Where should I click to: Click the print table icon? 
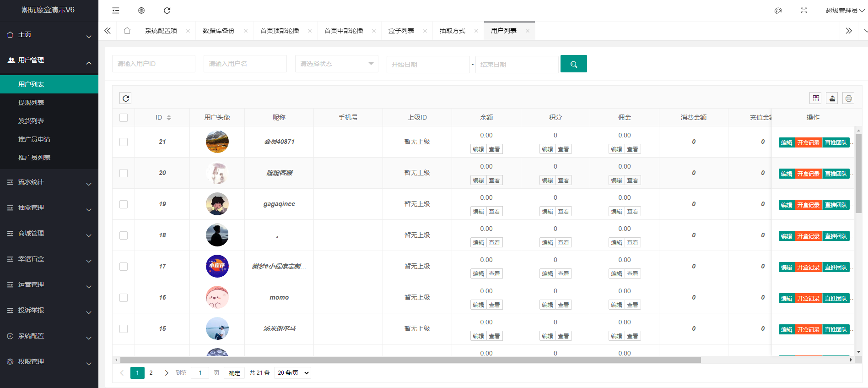pyautogui.click(x=849, y=98)
